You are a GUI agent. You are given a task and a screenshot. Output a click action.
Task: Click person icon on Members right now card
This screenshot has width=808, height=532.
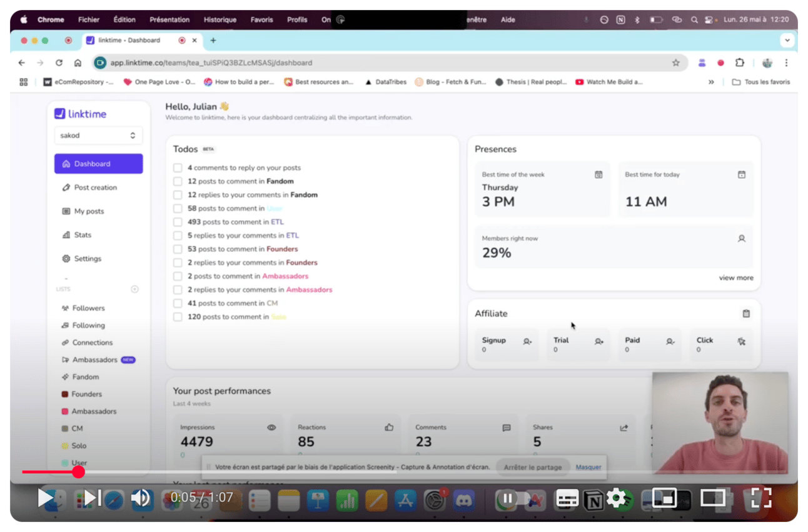click(x=742, y=238)
